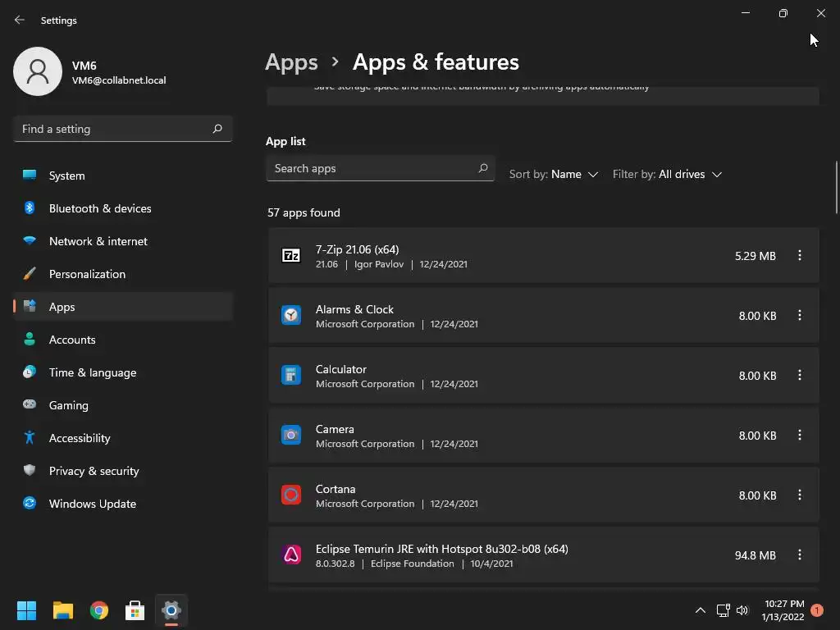Go to Bluetooth & devices section
Screen dimensions: 840x630
99,208
